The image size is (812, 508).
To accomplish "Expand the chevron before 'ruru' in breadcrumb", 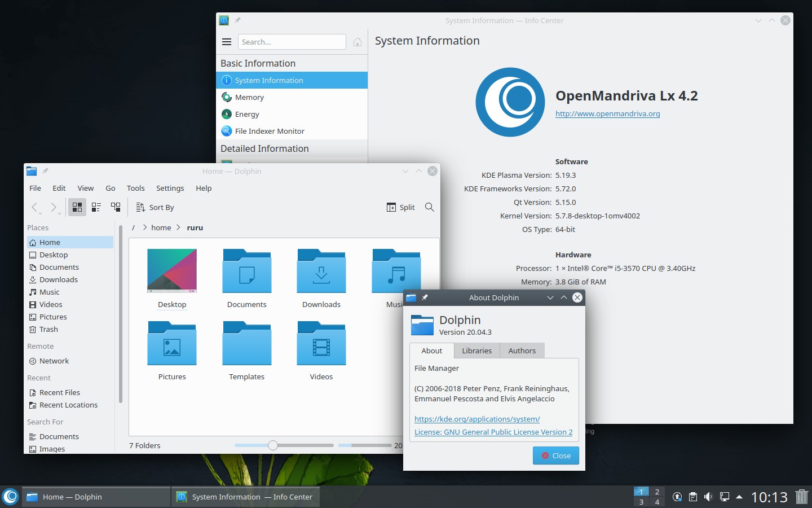I will point(179,227).
